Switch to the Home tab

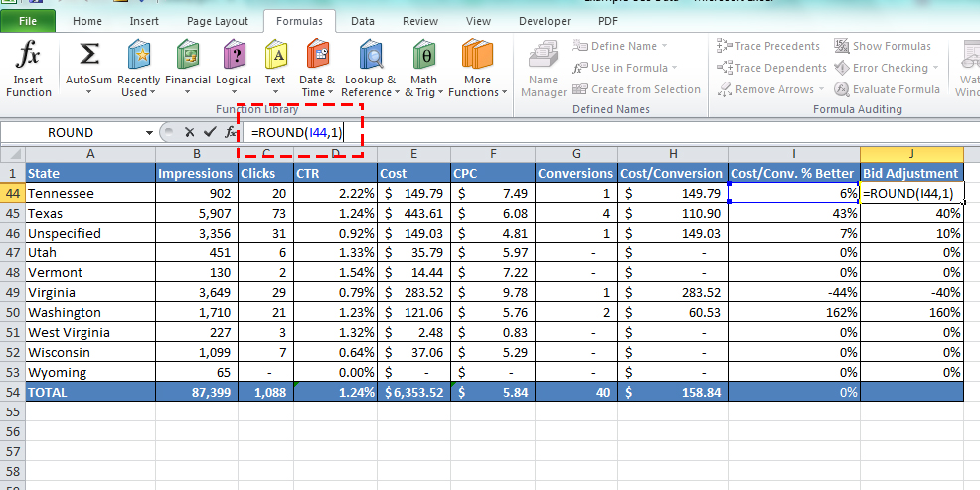click(x=86, y=21)
